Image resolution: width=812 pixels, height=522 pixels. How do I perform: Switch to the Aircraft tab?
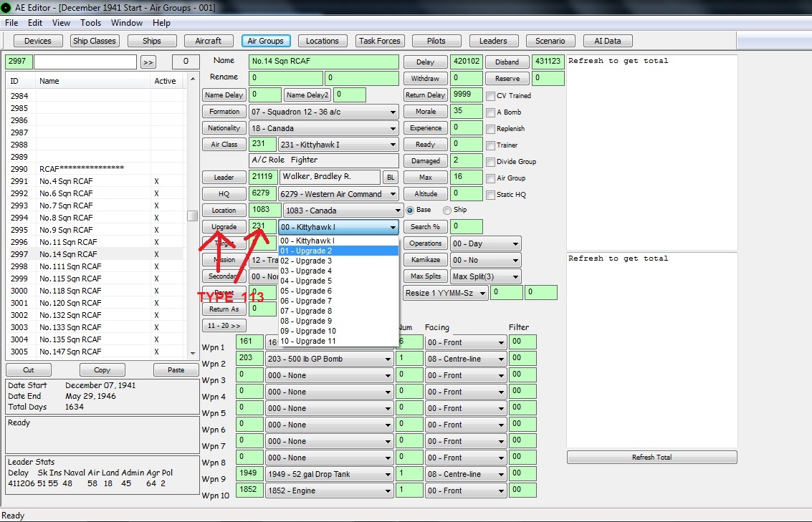tap(208, 41)
